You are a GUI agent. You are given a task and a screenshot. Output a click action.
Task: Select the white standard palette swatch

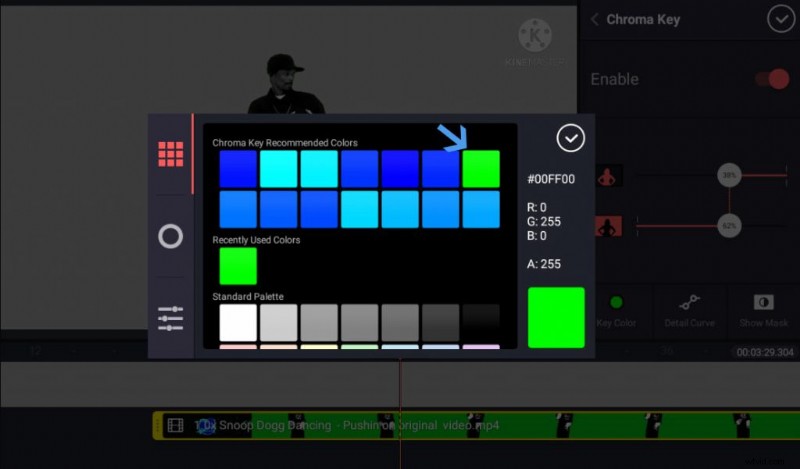pos(238,322)
